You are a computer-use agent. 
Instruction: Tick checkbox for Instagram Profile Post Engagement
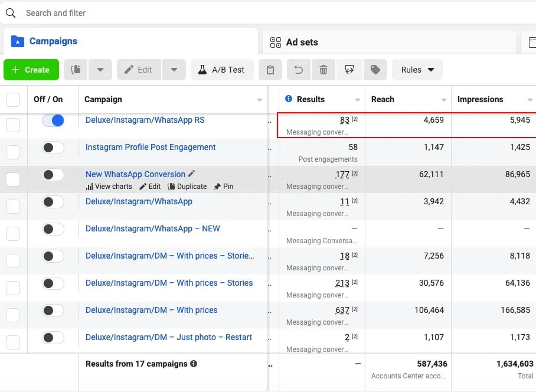[x=13, y=152]
